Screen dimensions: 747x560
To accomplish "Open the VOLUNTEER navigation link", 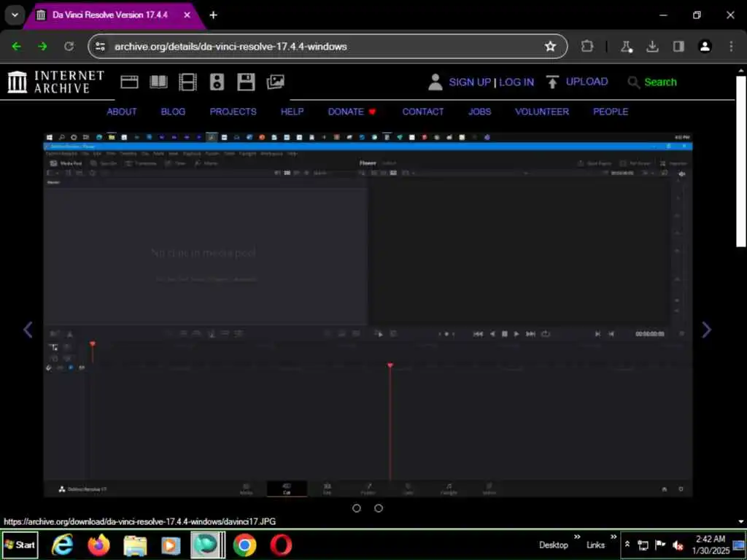I will (542, 112).
